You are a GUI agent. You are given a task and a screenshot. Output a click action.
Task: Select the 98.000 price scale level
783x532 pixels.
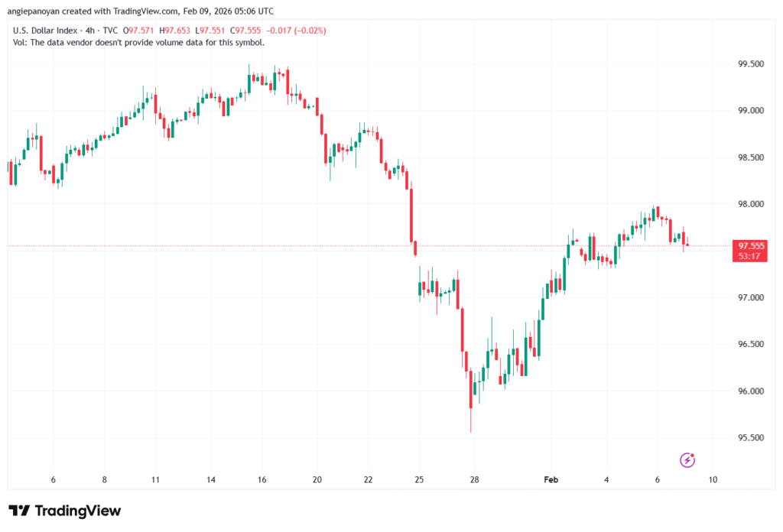coord(749,204)
